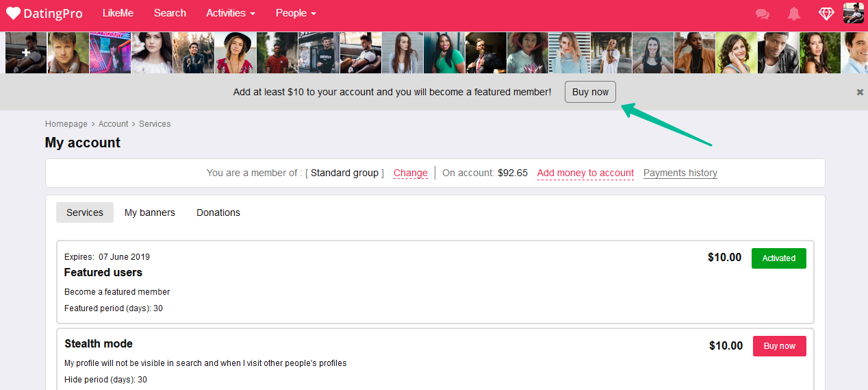Screen dimensions: 868x390
Task: Expand the Activities dropdown menu
Action: pyautogui.click(x=231, y=13)
